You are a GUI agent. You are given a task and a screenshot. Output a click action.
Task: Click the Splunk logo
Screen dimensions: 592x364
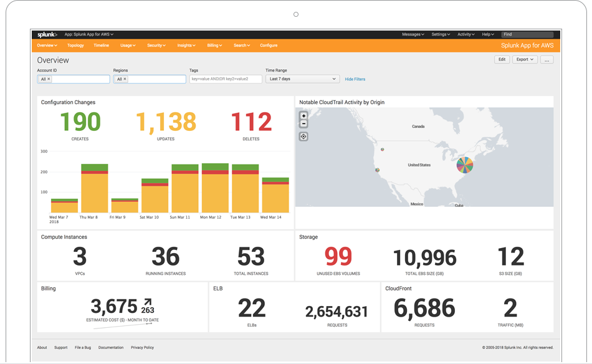pos(47,34)
